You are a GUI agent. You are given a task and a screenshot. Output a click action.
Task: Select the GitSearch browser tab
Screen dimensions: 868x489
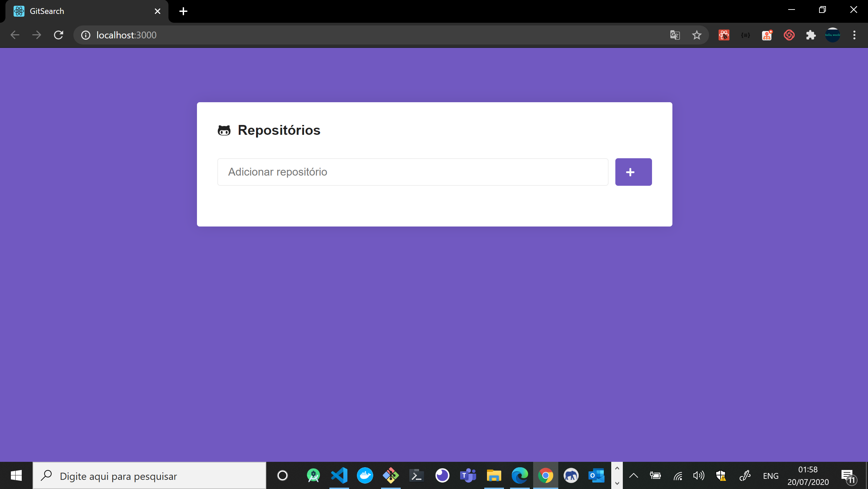[82, 11]
